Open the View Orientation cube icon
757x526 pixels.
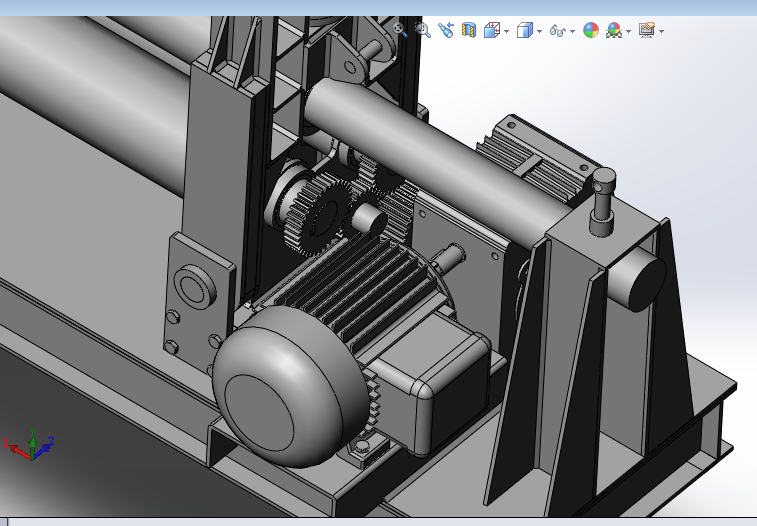tap(492, 30)
